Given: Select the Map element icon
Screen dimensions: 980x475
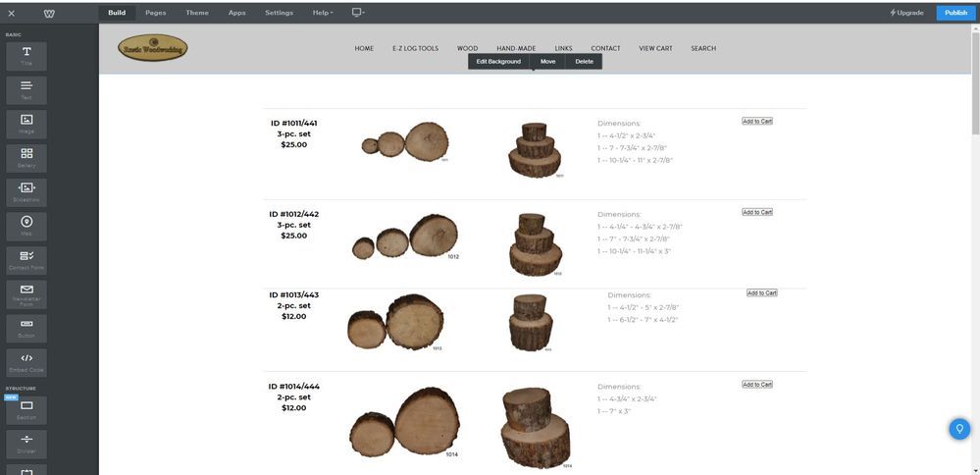Looking at the screenshot, I should pos(26,225).
